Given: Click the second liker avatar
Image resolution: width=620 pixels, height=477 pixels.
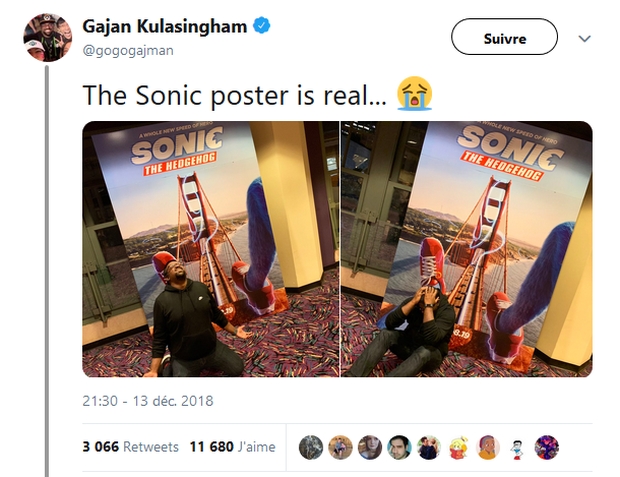Looking at the screenshot, I should click(x=341, y=447).
